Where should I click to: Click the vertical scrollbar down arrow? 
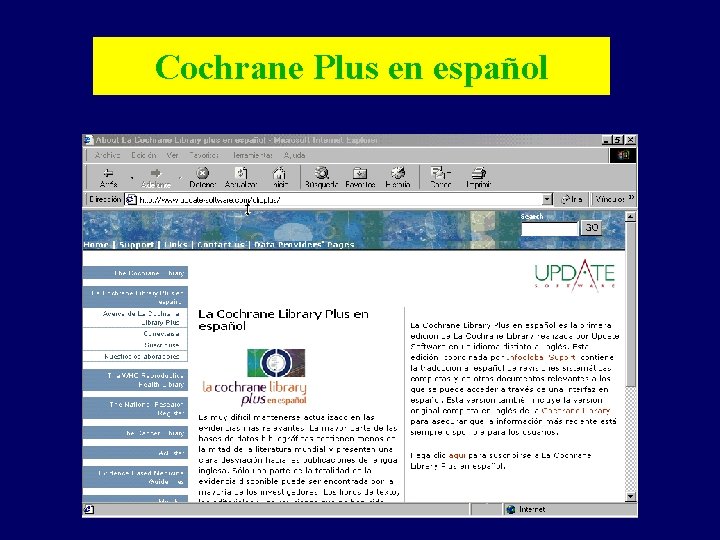pos(630,496)
